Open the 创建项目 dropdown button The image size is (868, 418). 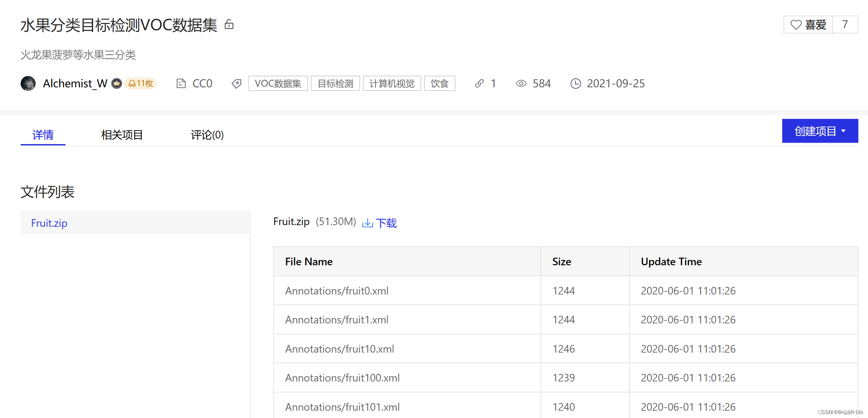tap(819, 131)
